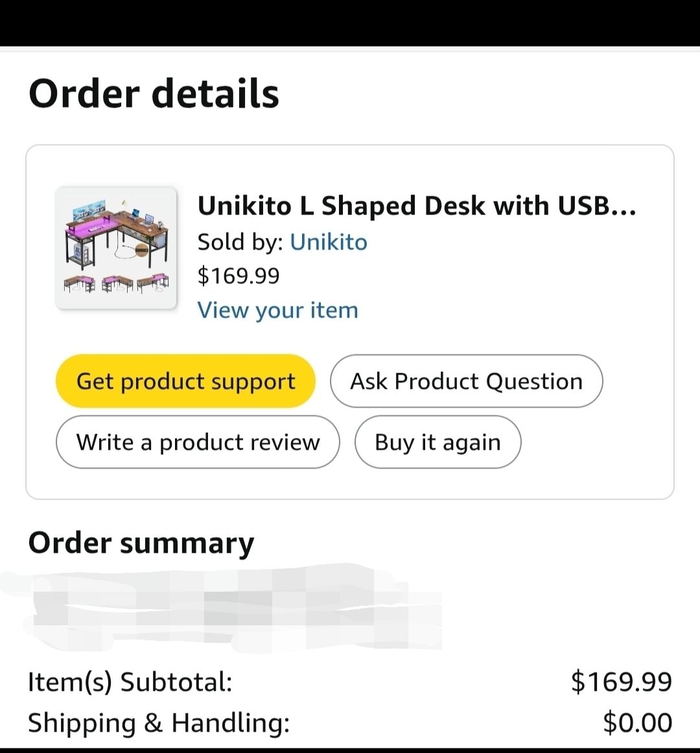Image resolution: width=700 pixels, height=753 pixels.
Task: Select Ask Product Question button
Action: coord(466,381)
